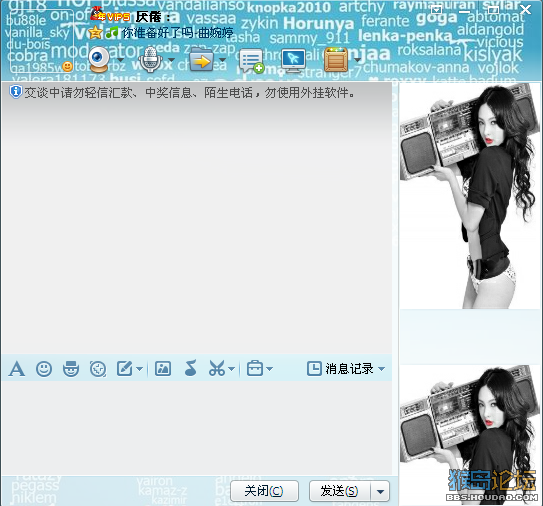Viewport: 543px width, 506px height.
Task: Click the upper QQ show image
Action: point(469,196)
